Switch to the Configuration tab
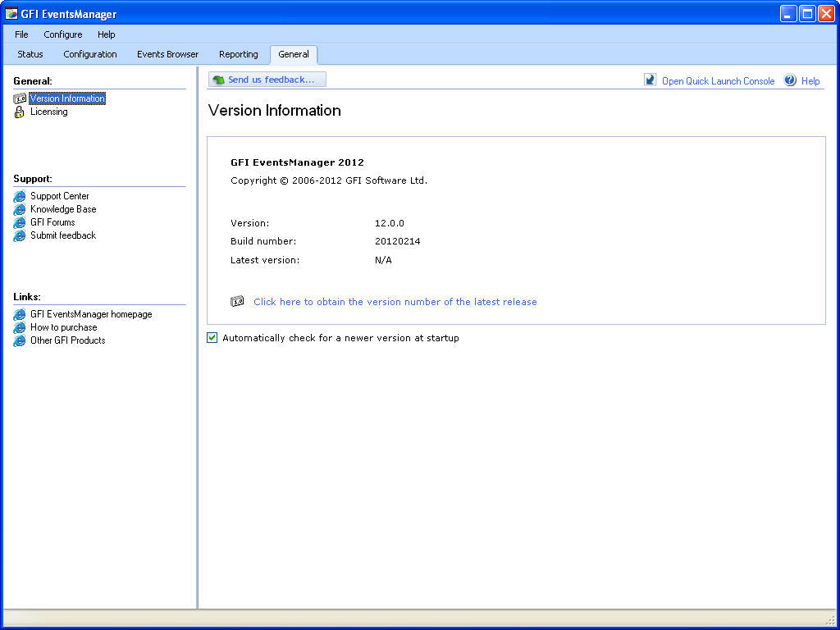 [x=90, y=54]
